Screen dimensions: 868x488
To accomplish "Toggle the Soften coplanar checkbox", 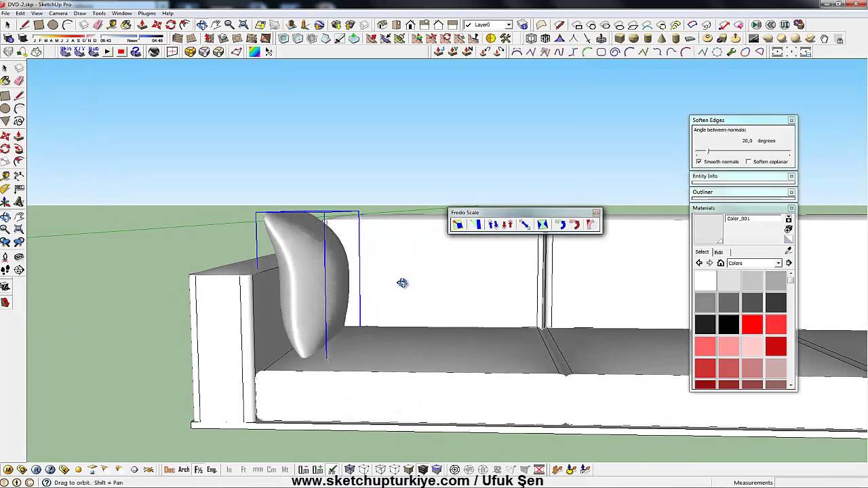I will (x=748, y=161).
